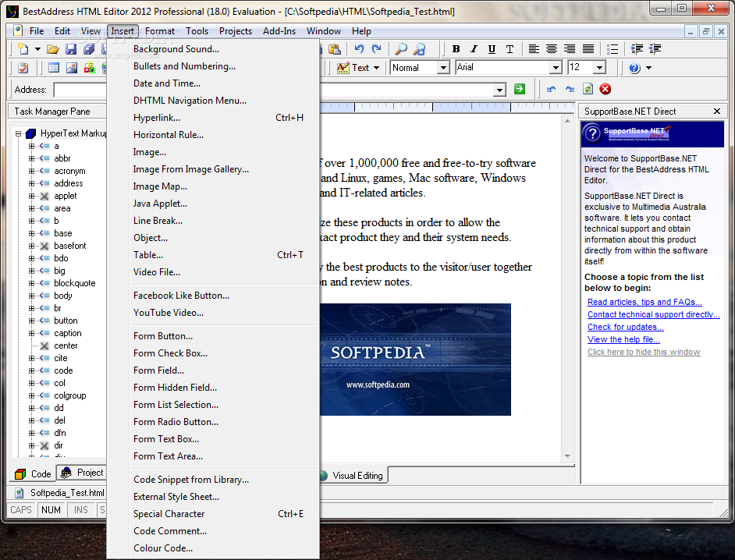Toggle Italic formatting
The height and width of the screenshot is (560, 735).
(474, 48)
